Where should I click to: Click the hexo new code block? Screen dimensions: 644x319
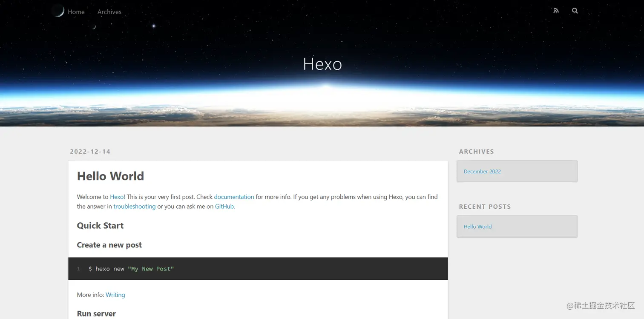point(258,269)
